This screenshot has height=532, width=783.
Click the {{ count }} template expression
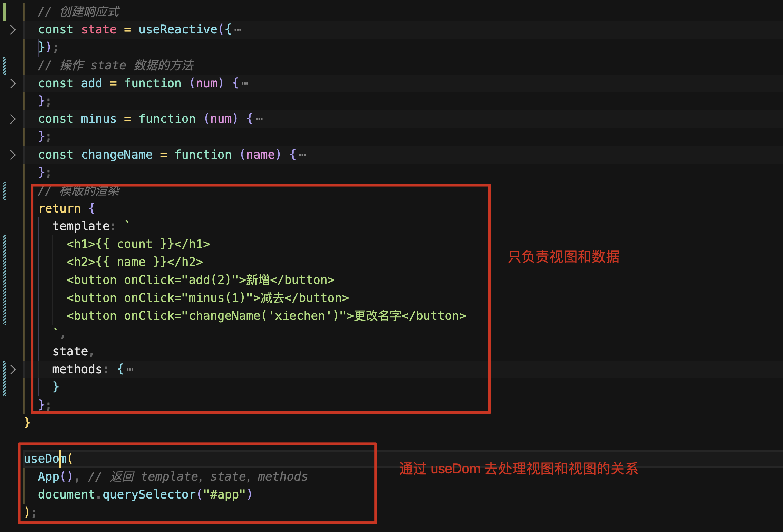(x=135, y=244)
